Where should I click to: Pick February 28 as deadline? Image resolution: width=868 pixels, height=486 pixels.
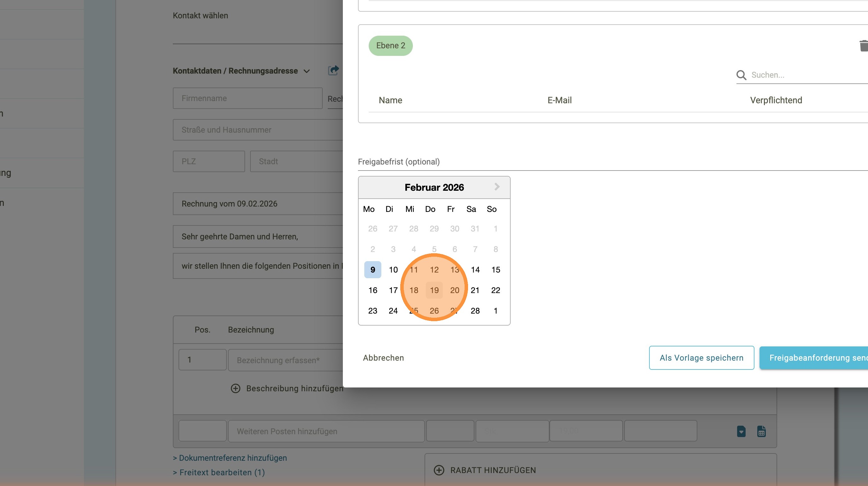tap(475, 311)
